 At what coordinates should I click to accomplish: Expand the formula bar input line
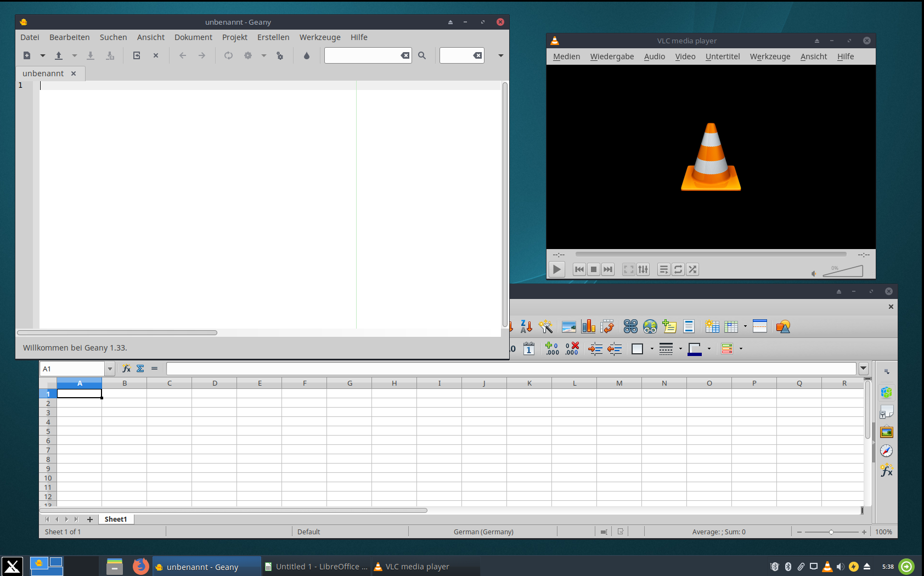click(x=864, y=369)
